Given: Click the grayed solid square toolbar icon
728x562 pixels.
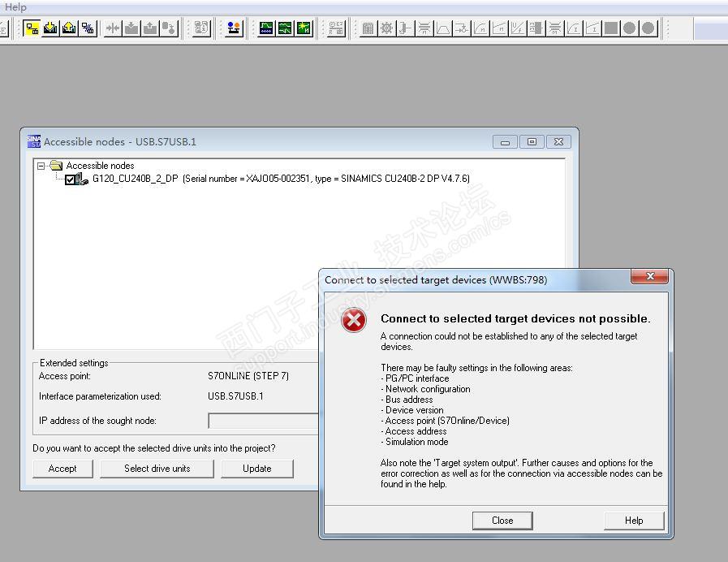Looking at the screenshot, I should 611,28.
